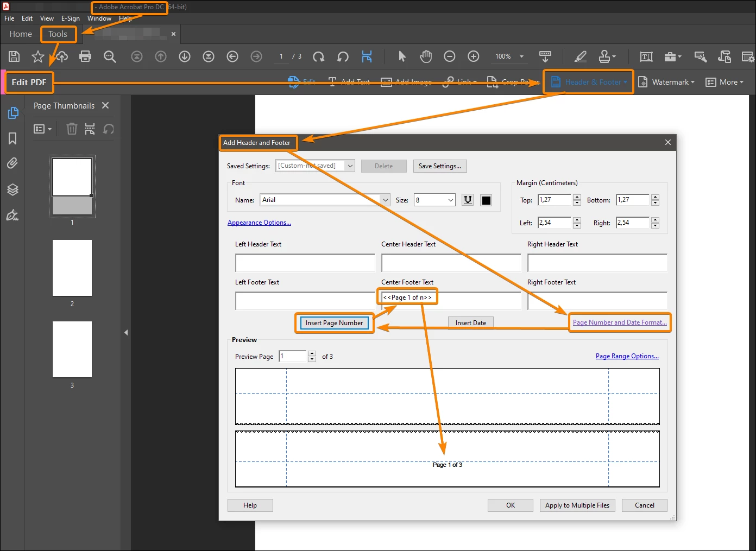Open the Page Range Options link
The height and width of the screenshot is (551, 756).
pos(627,356)
